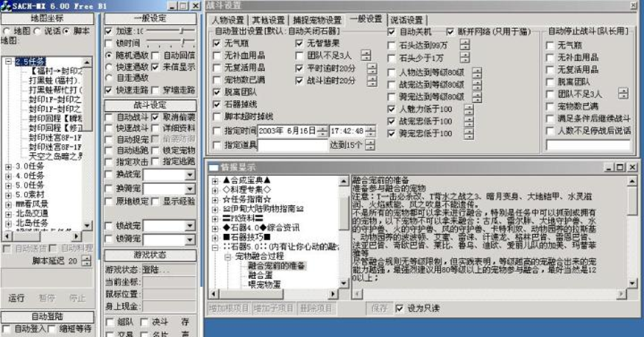The image size is (644, 337).
Task: Click the 地图坐标 header button
Action: (x=47, y=19)
